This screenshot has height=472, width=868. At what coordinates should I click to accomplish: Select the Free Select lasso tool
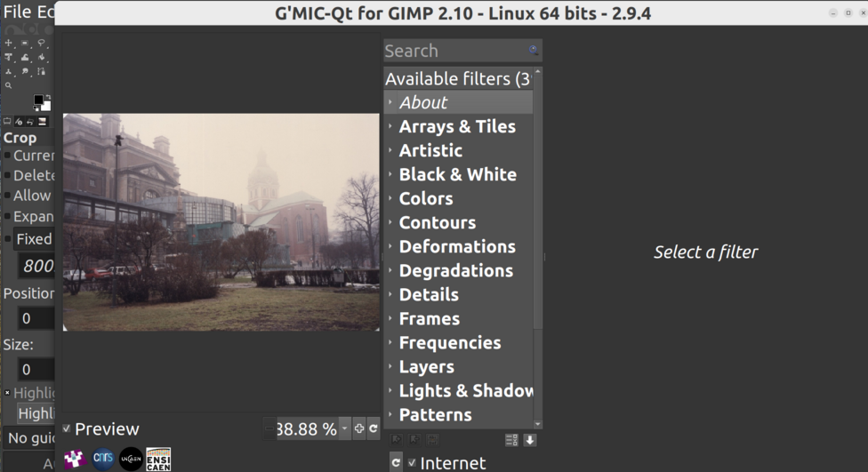click(42, 43)
